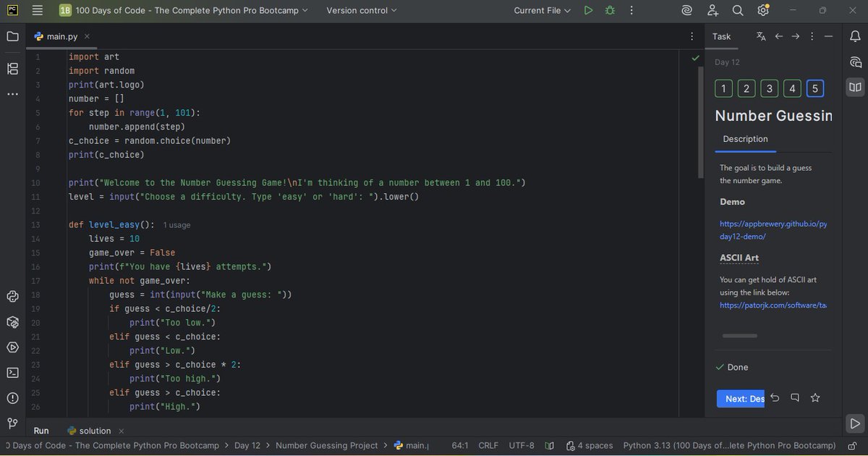868x456 pixels.
Task: Click Day 12 breadcrumb in navigation bar
Action: (247, 446)
